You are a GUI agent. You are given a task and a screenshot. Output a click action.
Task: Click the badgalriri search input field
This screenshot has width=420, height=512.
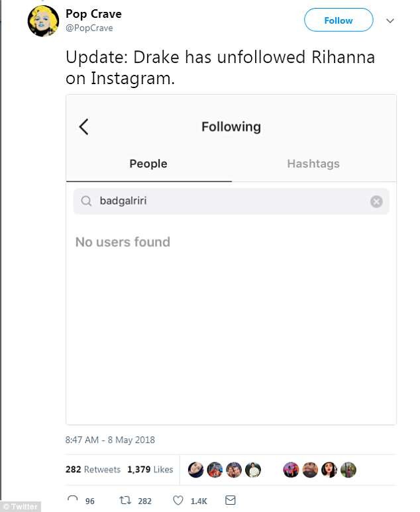[x=232, y=201]
